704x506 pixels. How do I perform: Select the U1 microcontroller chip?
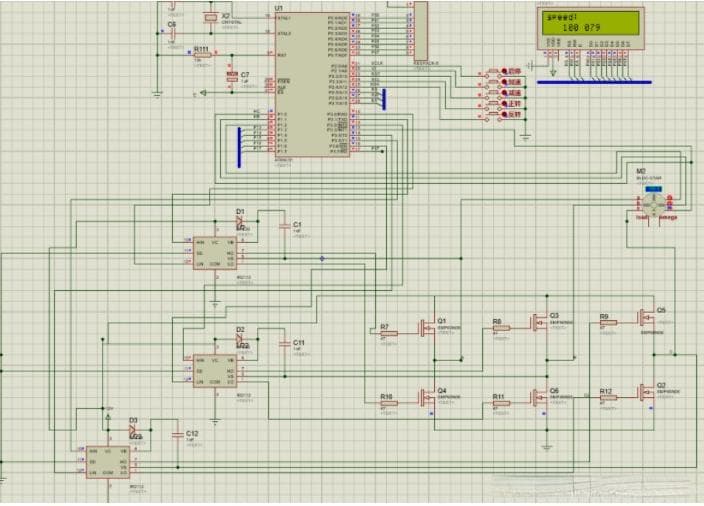point(312,85)
